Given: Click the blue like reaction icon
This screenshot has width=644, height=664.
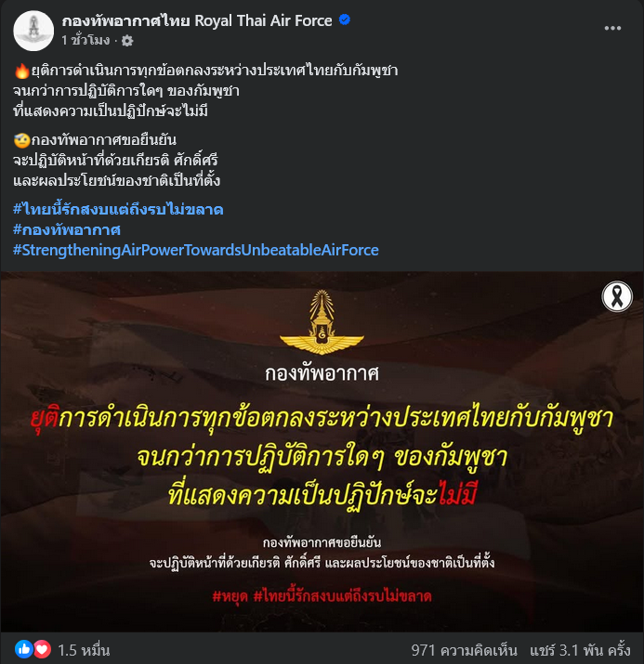Looking at the screenshot, I should 24,649.
